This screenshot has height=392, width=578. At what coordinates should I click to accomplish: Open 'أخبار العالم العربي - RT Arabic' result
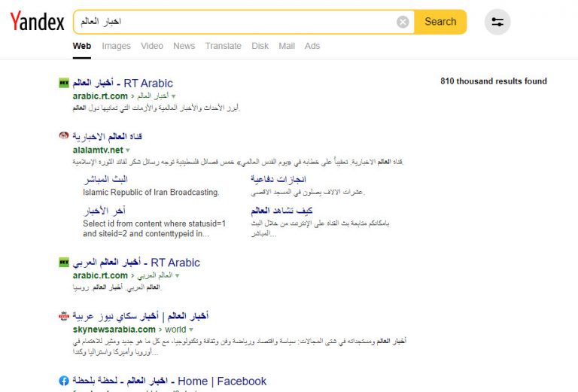pos(136,263)
